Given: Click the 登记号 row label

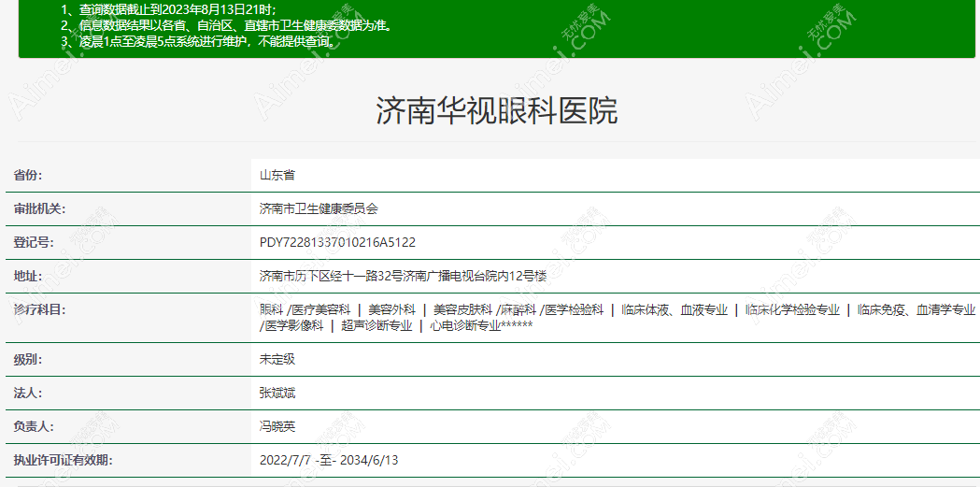Looking at the screenshot, I should tap(34, 242).
